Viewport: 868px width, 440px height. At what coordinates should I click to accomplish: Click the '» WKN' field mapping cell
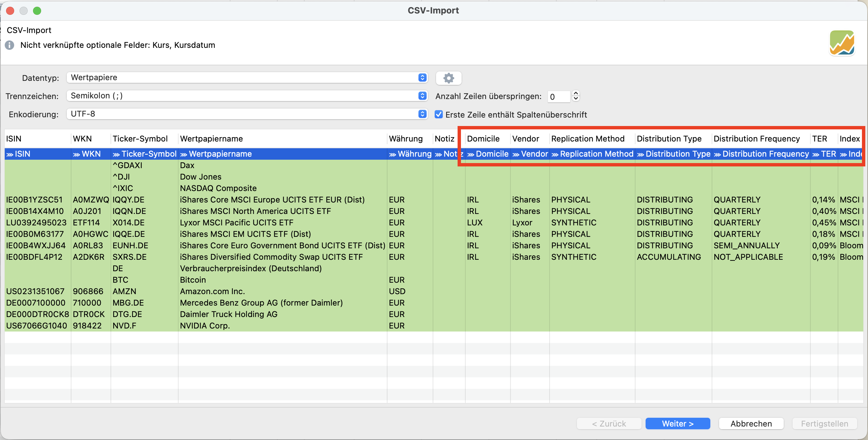point(91,154)
